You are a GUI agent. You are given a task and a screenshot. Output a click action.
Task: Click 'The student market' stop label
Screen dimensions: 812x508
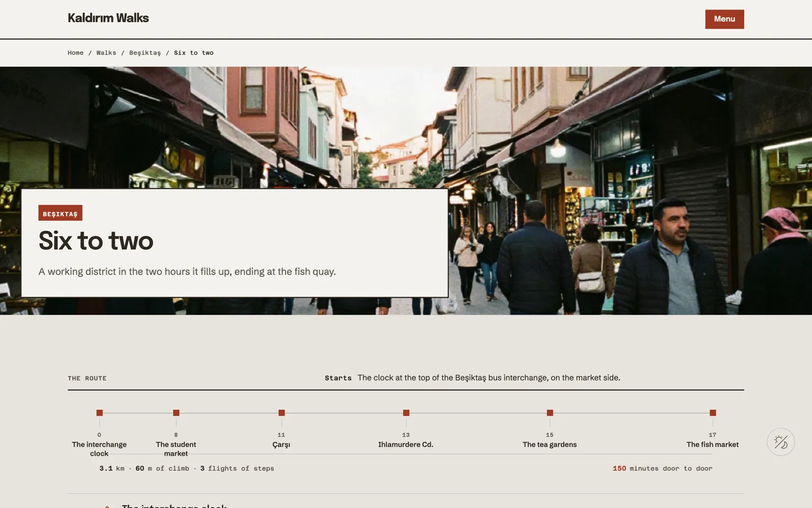176,449
